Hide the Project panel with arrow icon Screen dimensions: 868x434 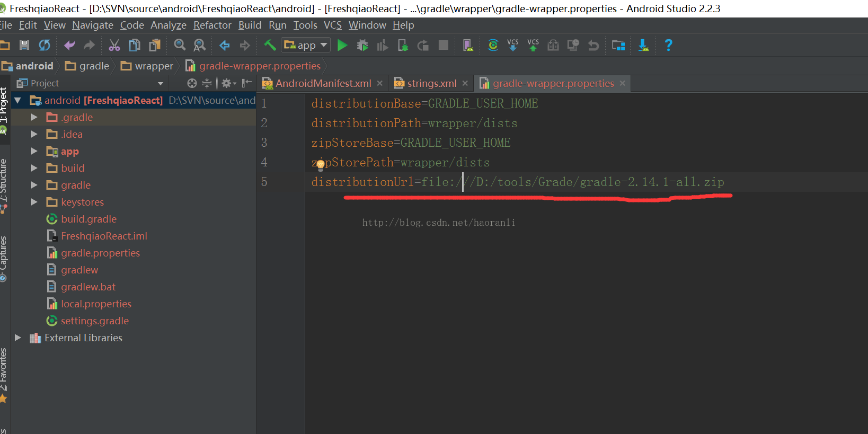click(x=247, y=83)
